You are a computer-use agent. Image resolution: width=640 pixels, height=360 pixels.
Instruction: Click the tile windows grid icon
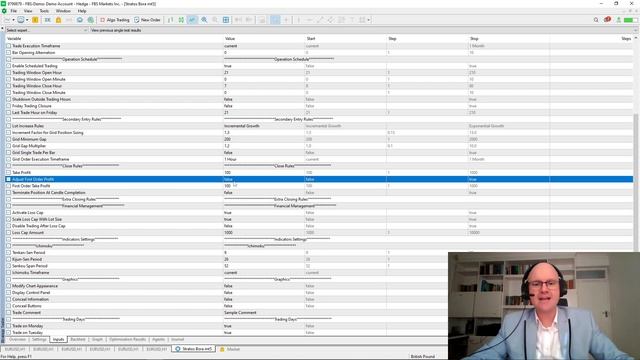tap(226, 20)
